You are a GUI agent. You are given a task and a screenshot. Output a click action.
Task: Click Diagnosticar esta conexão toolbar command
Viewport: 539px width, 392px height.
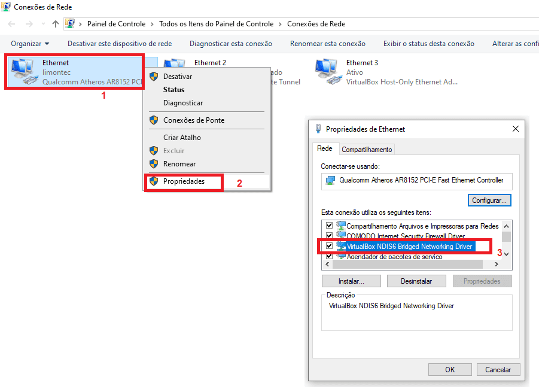(x=231, y=44)
